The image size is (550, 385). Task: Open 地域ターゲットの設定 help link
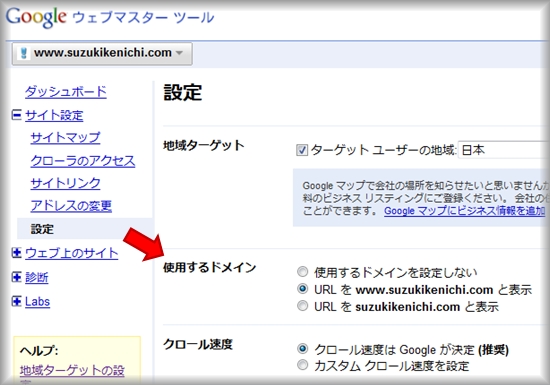pos(72,372)
